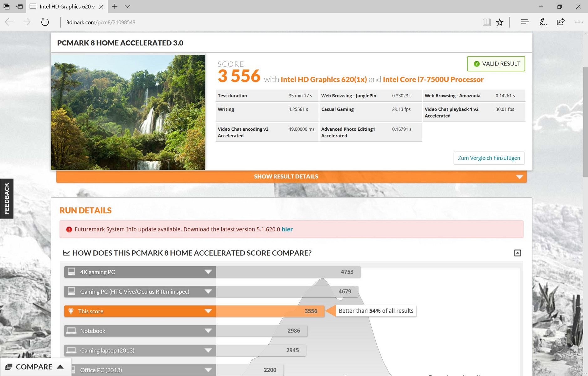Click trophy icon beside This score
This screenshot has height=376, width=588.
click(71, 311)
